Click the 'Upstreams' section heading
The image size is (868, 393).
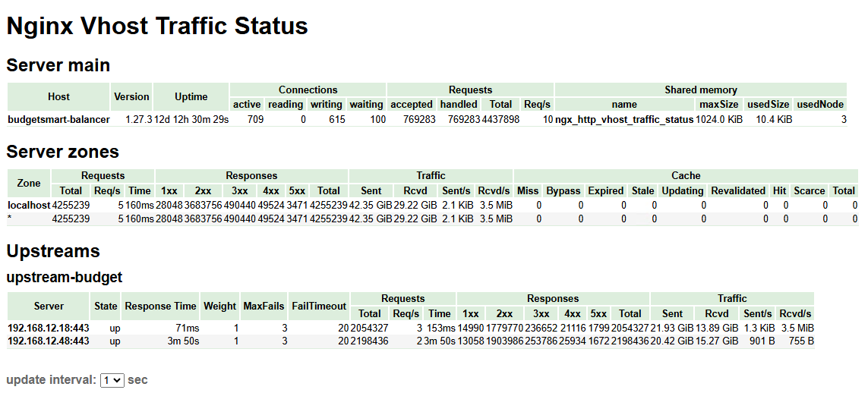(53, 251)
